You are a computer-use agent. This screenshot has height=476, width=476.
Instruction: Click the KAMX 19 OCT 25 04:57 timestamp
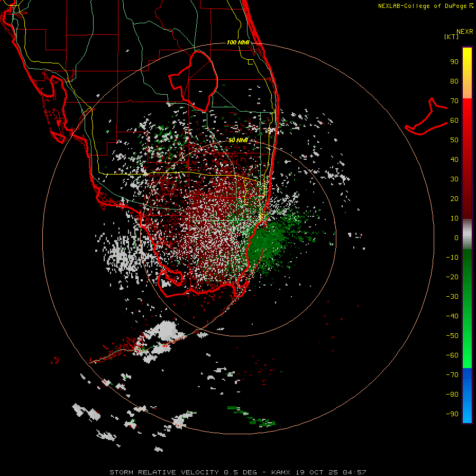coord(319,472)
